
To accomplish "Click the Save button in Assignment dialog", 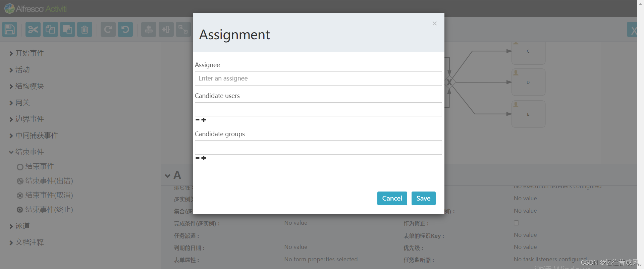I will coord(423,198).
